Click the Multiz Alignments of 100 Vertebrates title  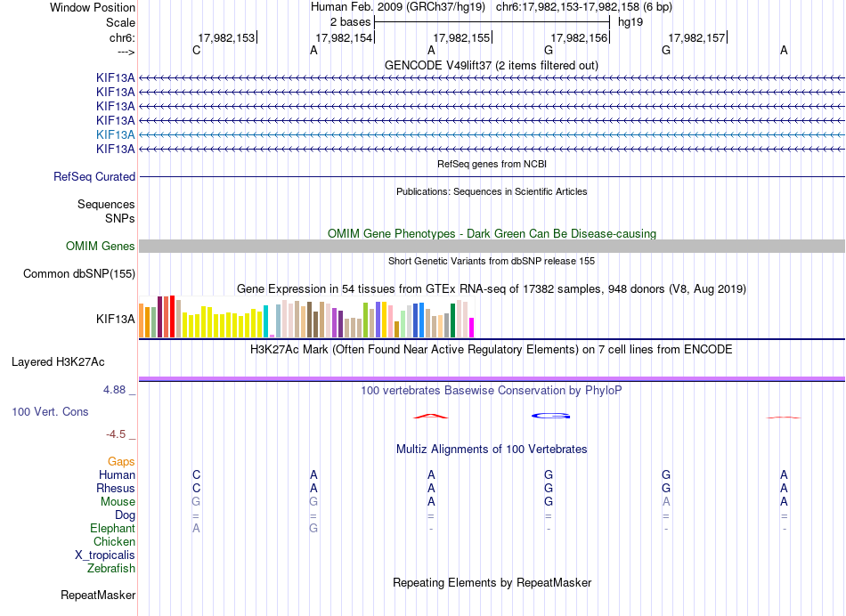(x=492, y=450)
